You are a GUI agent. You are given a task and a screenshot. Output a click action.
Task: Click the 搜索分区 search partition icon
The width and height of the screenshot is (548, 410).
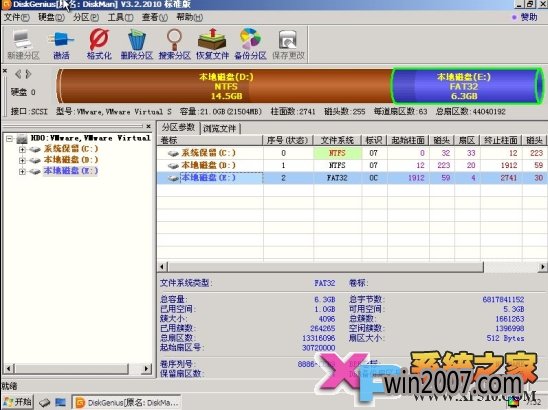[174, 44]
